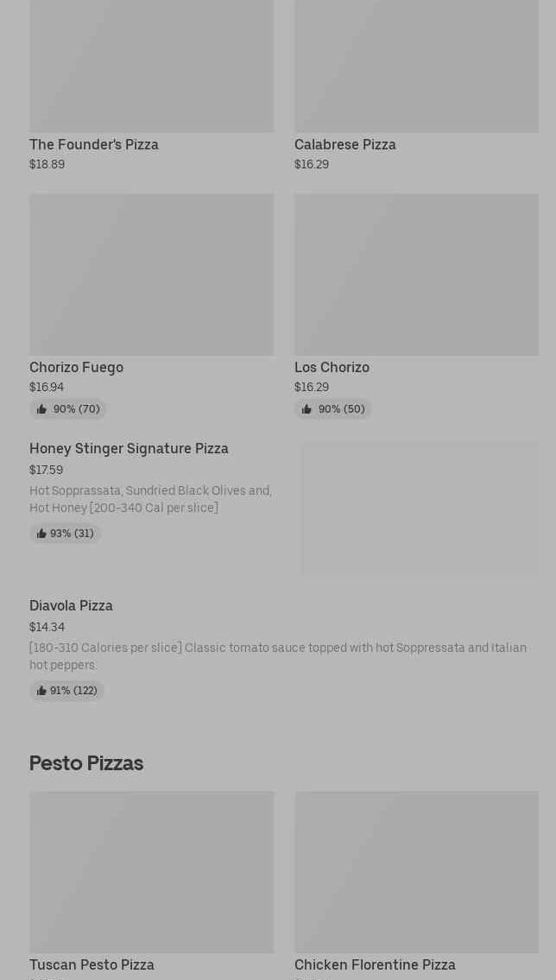This screenshot has height=980, width=556.
Task: Click the 90% (70) rating badge
Action: (68, 409)
